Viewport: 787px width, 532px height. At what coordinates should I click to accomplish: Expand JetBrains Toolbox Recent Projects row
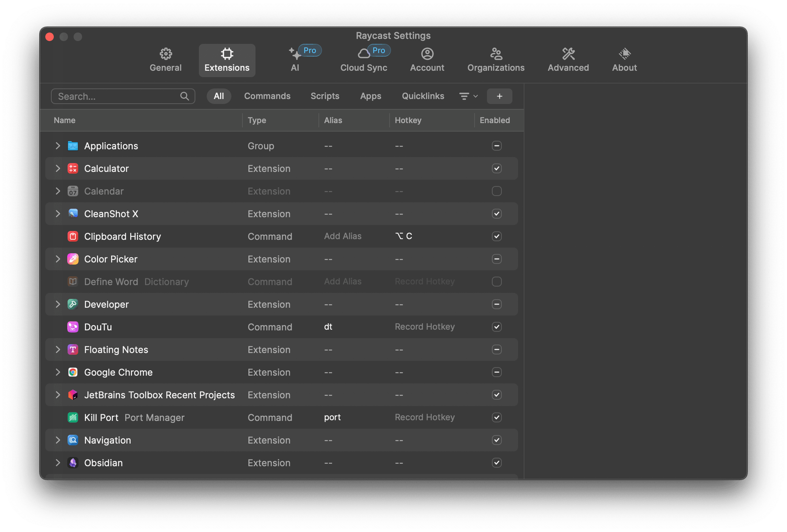pyautogui.click(x=58, y=395)
